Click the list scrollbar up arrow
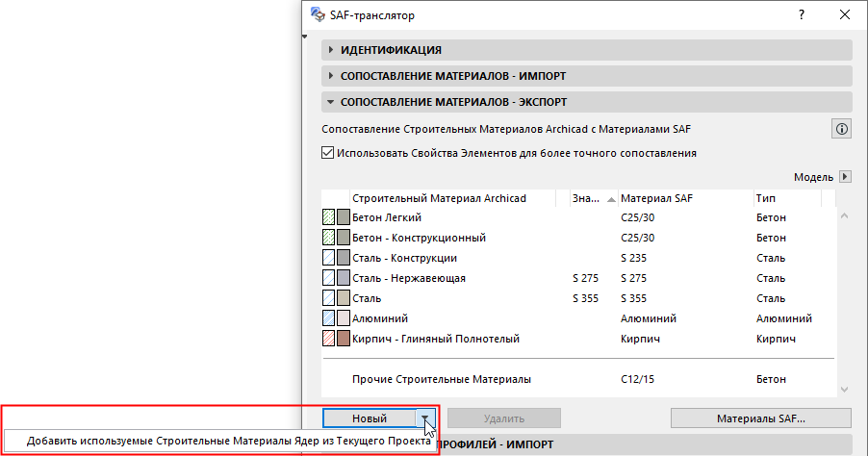Viewport: 868px width, 456px height. click(844, 216)
